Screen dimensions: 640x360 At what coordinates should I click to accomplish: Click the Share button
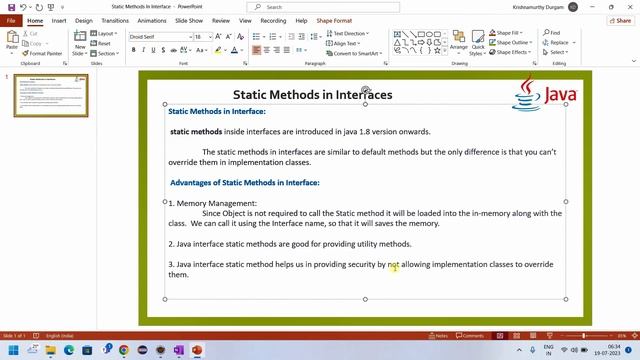(620, 20)
